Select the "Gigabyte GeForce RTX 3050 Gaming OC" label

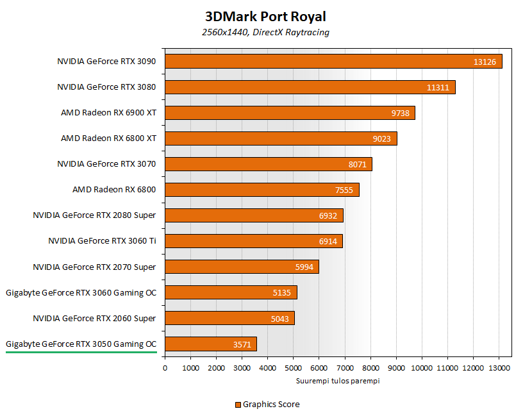pos(81,344)
